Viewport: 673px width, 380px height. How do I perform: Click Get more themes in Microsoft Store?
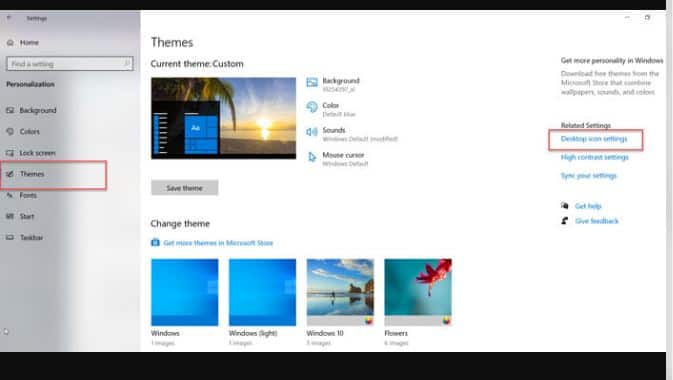(218, 243)
